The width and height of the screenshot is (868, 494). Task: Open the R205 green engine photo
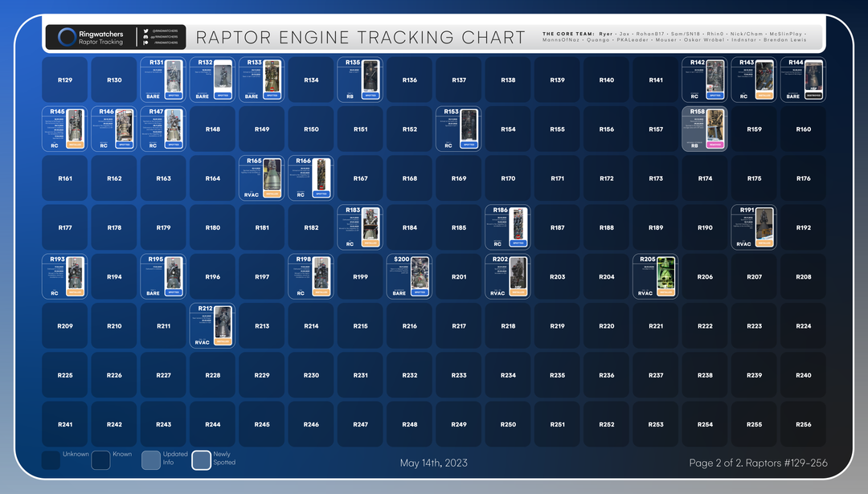[x=665, y=273]
